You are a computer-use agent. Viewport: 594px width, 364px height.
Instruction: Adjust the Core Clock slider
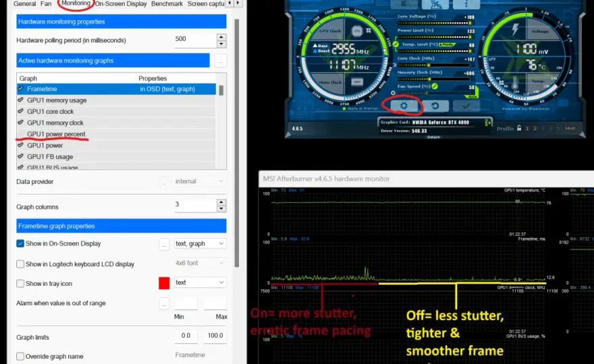tap(434, 65)
